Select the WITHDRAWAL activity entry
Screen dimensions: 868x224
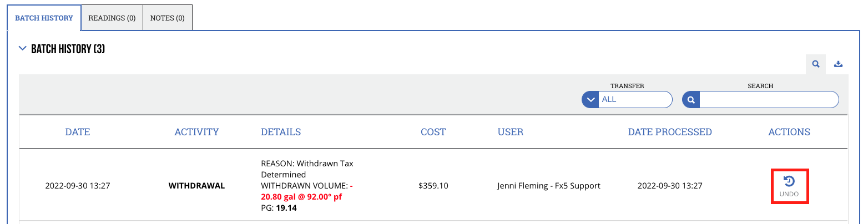click(196, 186)
